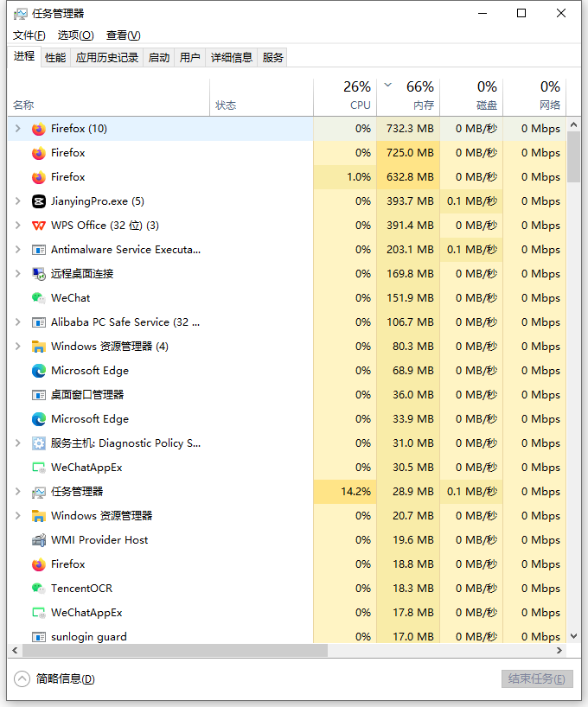Click the Firefox (10) process icon

point(39,129)
